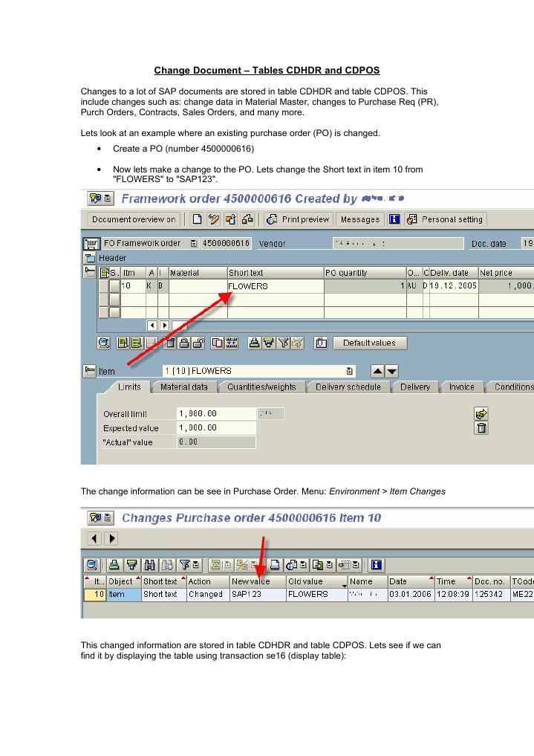Viewport: 534px width, 756px height.
Task: Click the Doc. no. cell 125342
Action: click(x=491, y=595)
